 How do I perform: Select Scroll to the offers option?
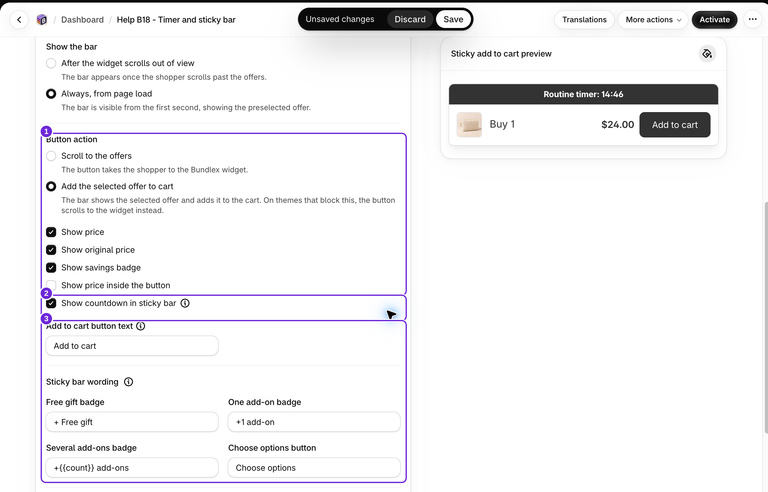[51, 156]
